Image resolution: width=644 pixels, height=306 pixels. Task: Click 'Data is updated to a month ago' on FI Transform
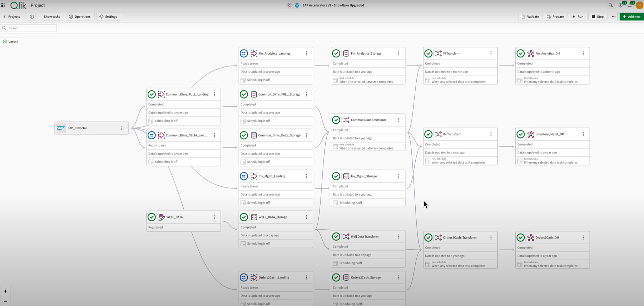pos(446,72)
